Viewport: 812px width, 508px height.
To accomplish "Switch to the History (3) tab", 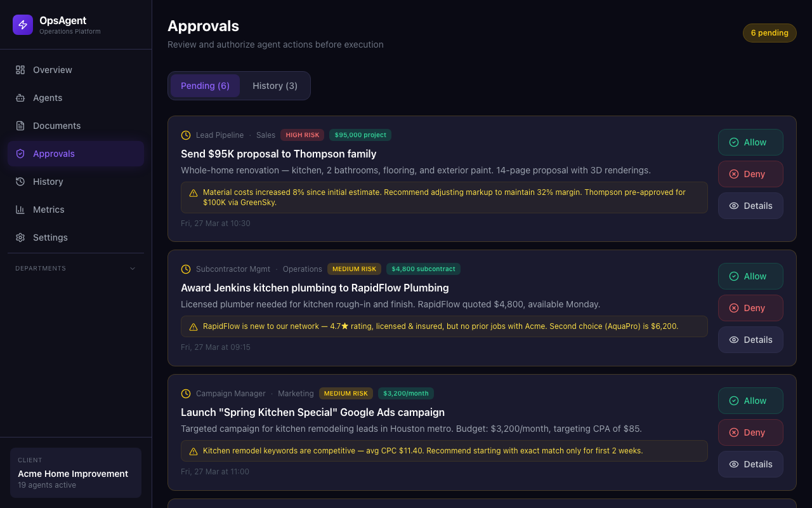I will [x=275, y=86].
